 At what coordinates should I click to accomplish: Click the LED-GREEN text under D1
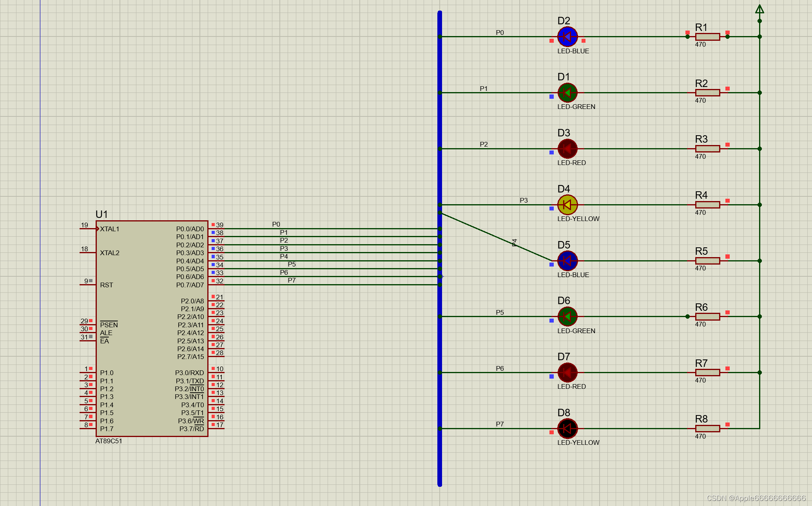pos(576,107)
